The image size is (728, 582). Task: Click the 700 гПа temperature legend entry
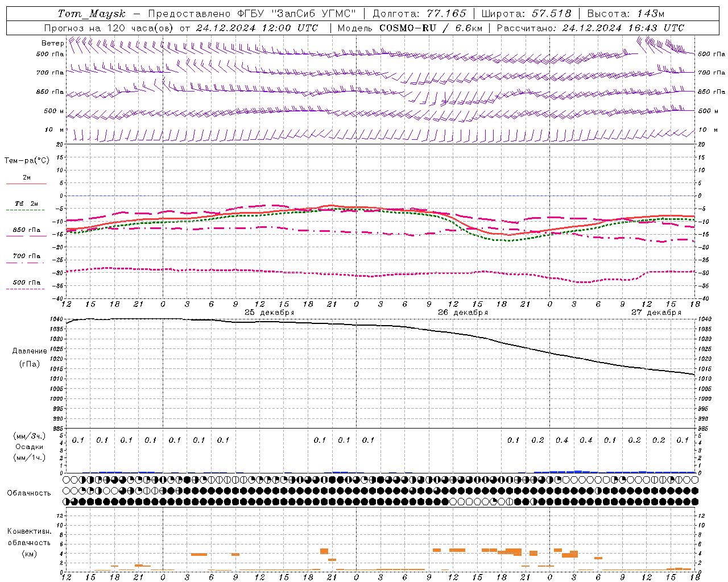[x=26, y=256]
